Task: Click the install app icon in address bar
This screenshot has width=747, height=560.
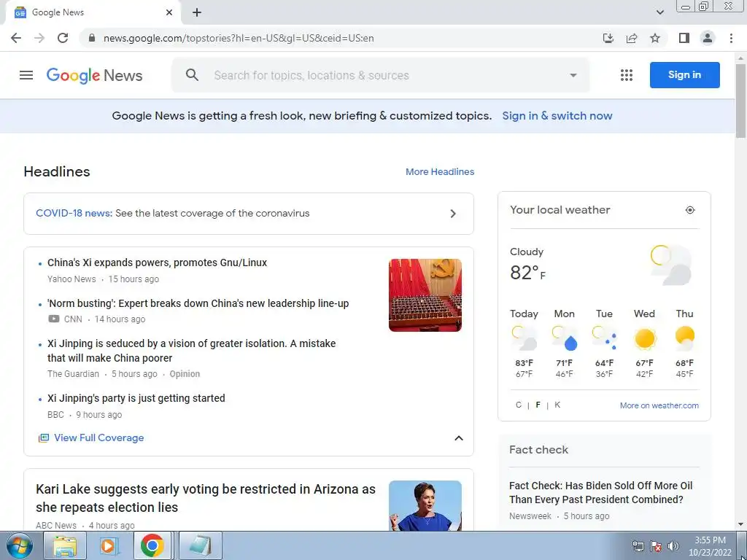Action: 608,38
